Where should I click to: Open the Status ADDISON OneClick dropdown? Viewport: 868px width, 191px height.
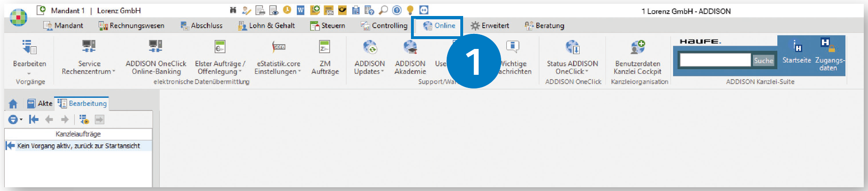point(572,58)
